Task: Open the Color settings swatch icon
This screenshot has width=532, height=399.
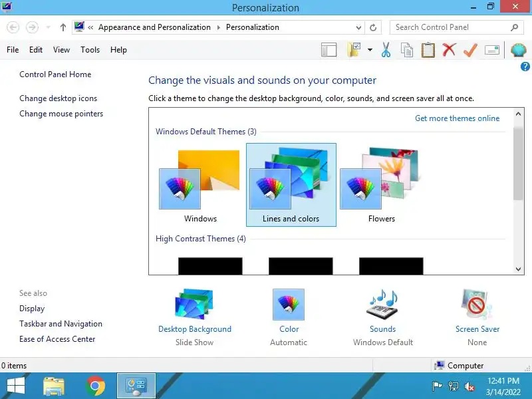Action: click(x=289, y=305)
